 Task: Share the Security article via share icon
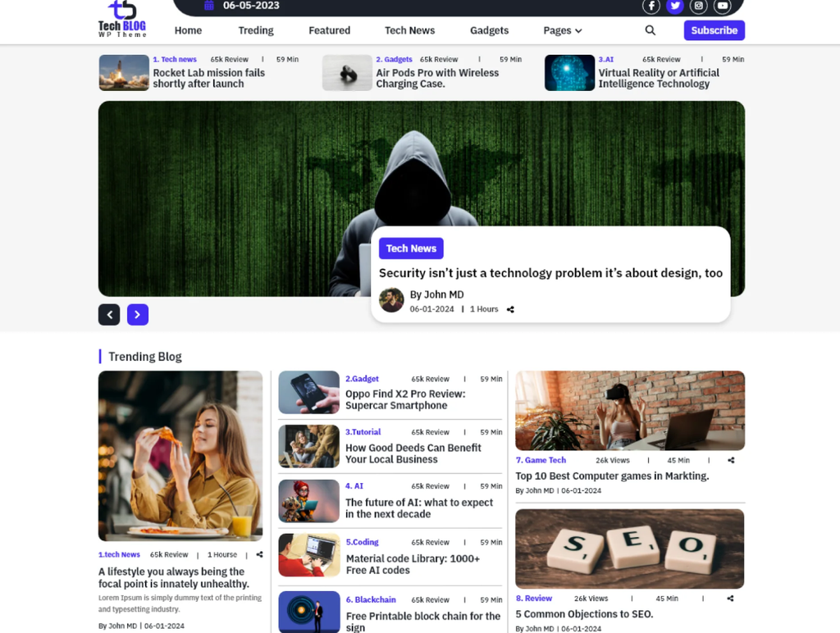coord(510,310)
